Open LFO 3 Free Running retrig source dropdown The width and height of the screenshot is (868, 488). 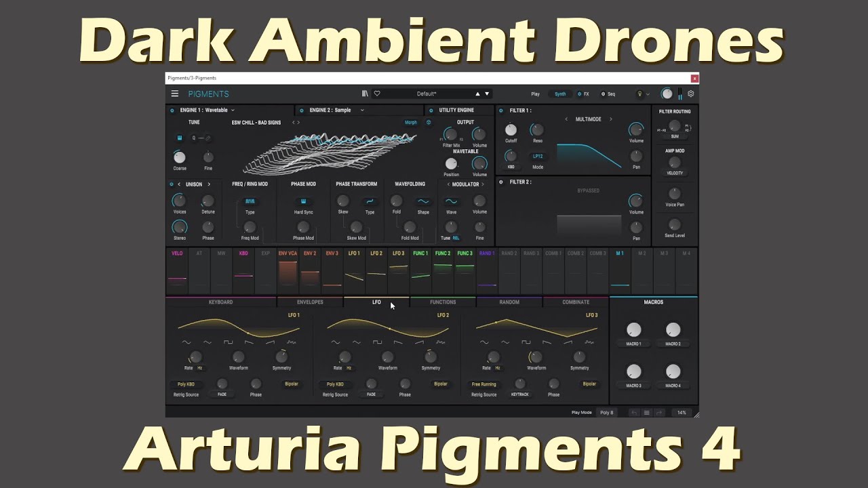484,384
